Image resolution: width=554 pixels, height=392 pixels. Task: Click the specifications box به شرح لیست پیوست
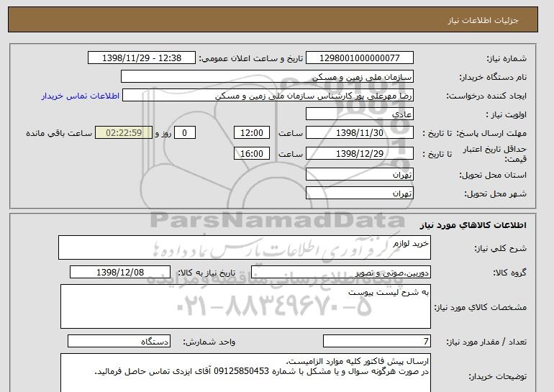[x=245, y=306]
